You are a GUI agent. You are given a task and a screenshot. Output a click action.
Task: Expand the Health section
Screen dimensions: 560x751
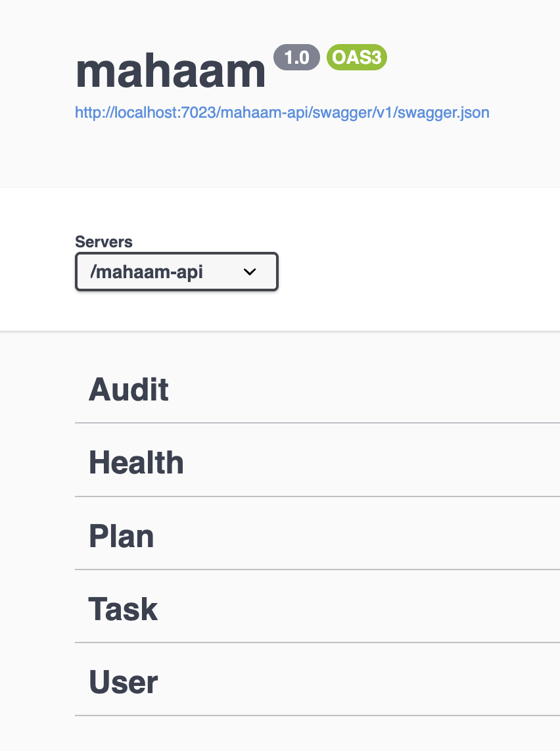(x=136, y=462)
